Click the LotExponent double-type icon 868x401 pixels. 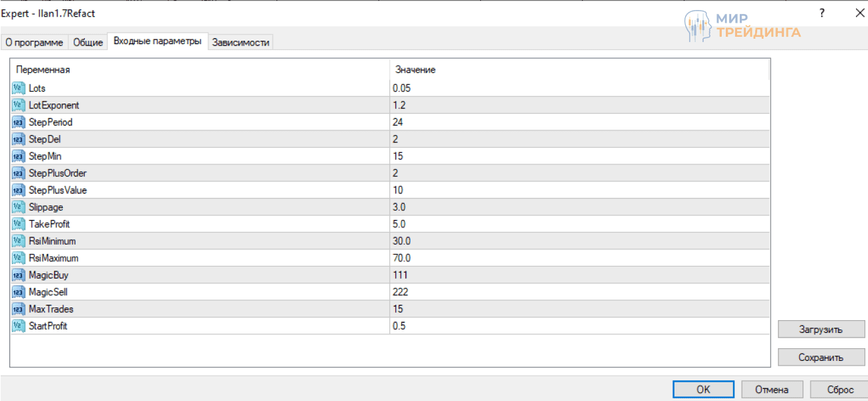point(18,105)
